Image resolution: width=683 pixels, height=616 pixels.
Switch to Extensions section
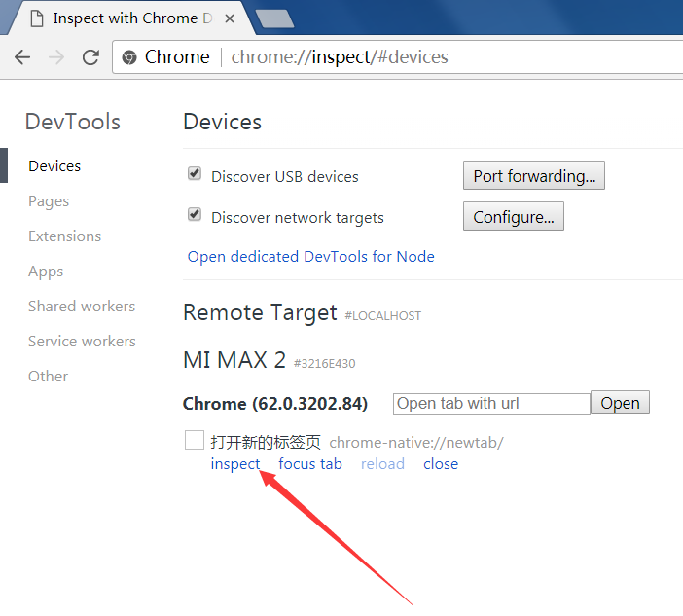tap(64, 236)
